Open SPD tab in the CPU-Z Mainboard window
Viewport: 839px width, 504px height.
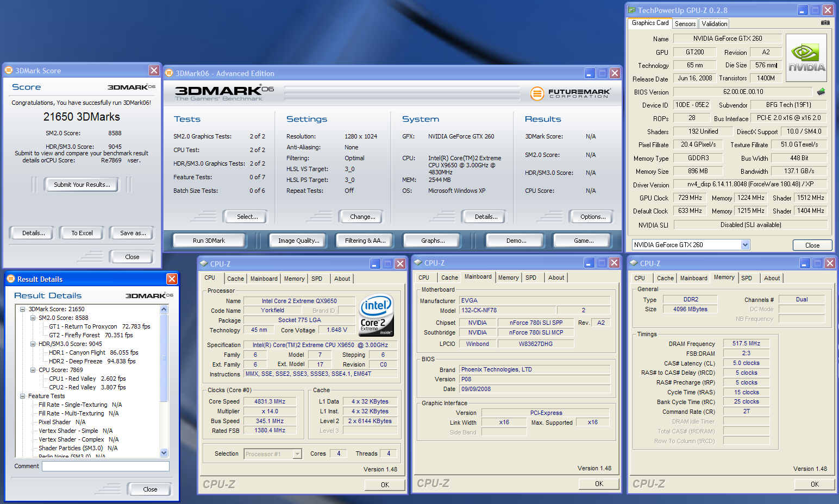[x=531, y=278]
